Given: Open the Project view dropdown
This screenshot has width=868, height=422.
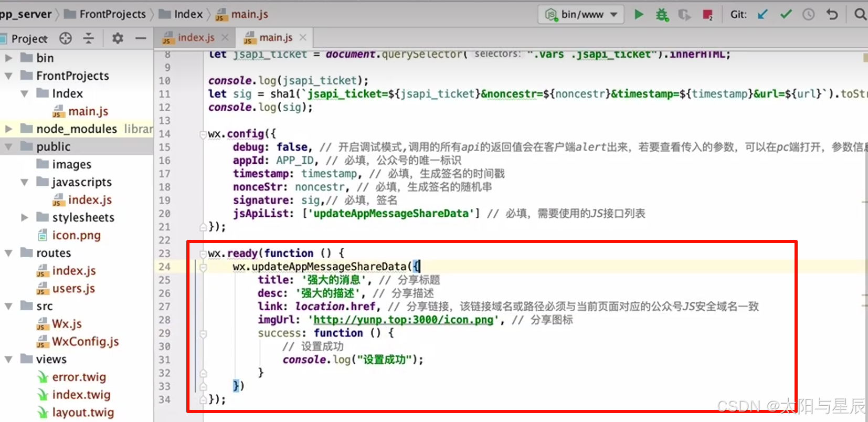Looking at the screenshot, I should pyautogui.click(x=29, y=38).
